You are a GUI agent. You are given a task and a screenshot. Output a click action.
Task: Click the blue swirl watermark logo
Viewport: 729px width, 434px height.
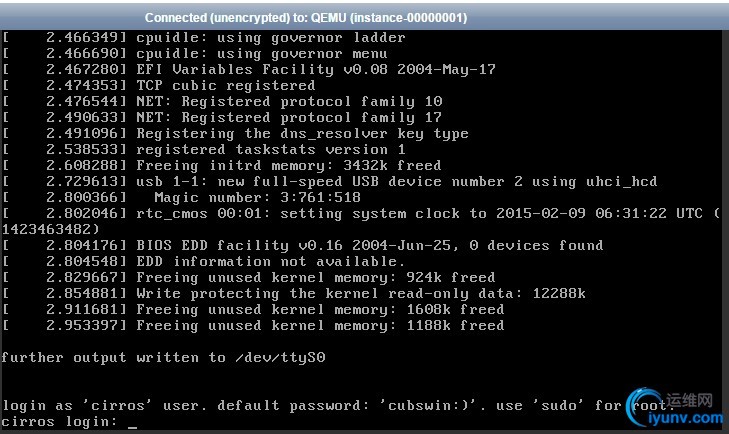pos(642,406)
